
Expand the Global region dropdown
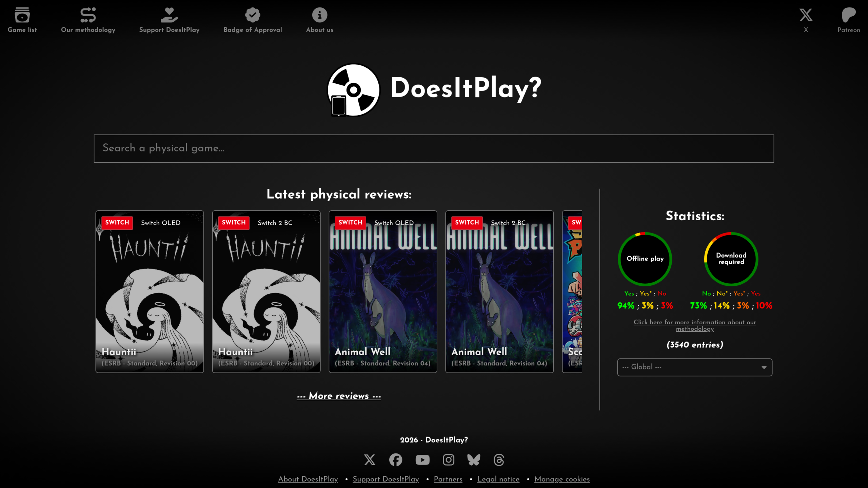coord(695,367)
